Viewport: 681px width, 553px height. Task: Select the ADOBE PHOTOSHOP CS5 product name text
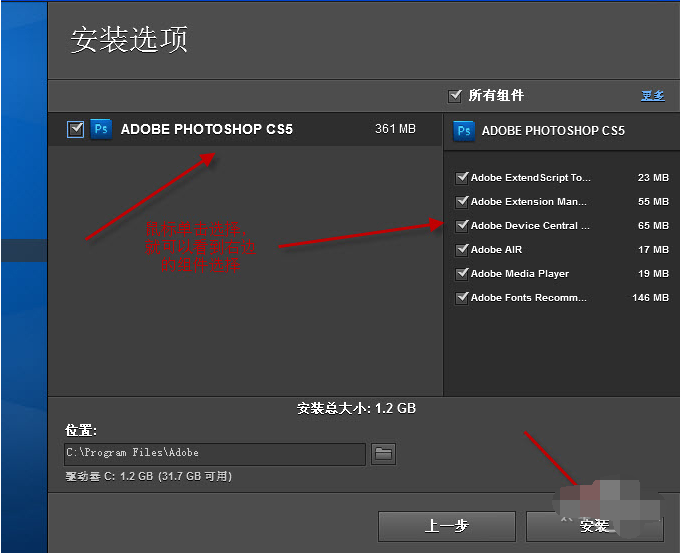[207, 129]
